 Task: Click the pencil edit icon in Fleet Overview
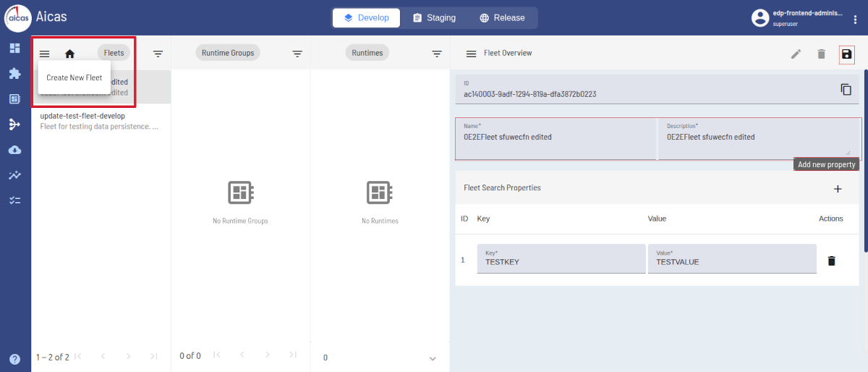click(796, 54)
